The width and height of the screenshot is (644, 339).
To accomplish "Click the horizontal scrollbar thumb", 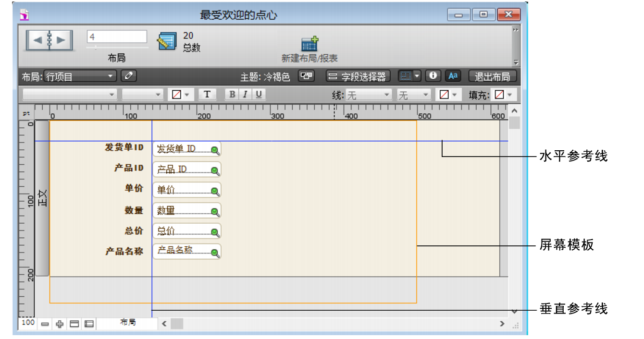I will point(177,324).
